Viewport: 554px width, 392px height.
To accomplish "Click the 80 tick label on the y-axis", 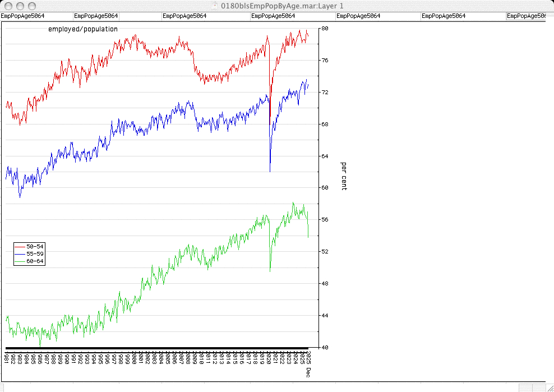I will pyautogui.click(x=324, y=28).
